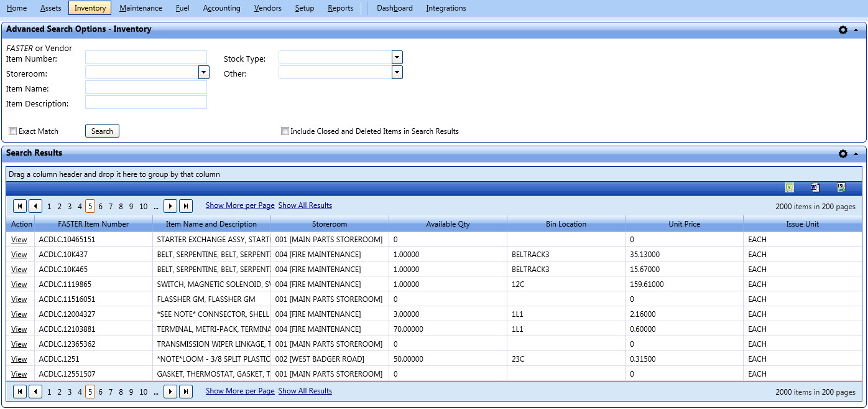Select the 70.00000 available quantity cell
Viewport: 868px width, 409px height.
tap(448, 329)
